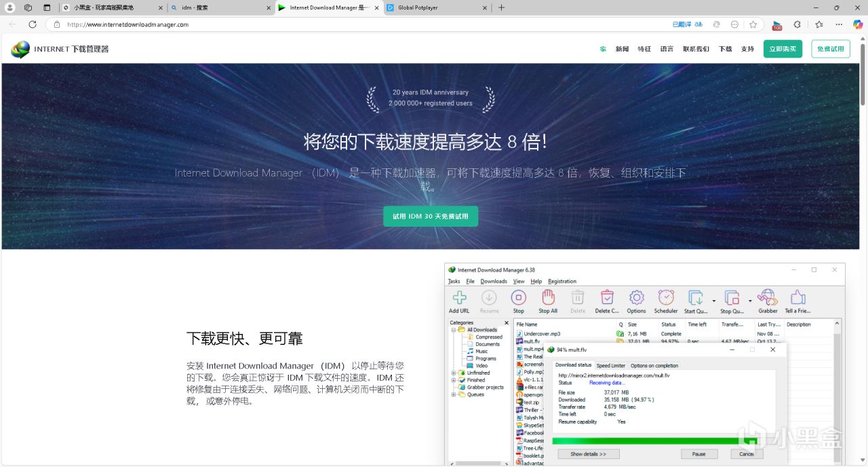
Task: Click the green download progress bar
Action: pyautogui.click(x=654, y=441)
